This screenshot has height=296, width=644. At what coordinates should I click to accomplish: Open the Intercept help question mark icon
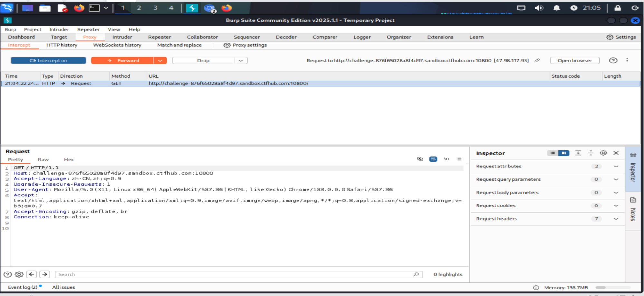613,61
